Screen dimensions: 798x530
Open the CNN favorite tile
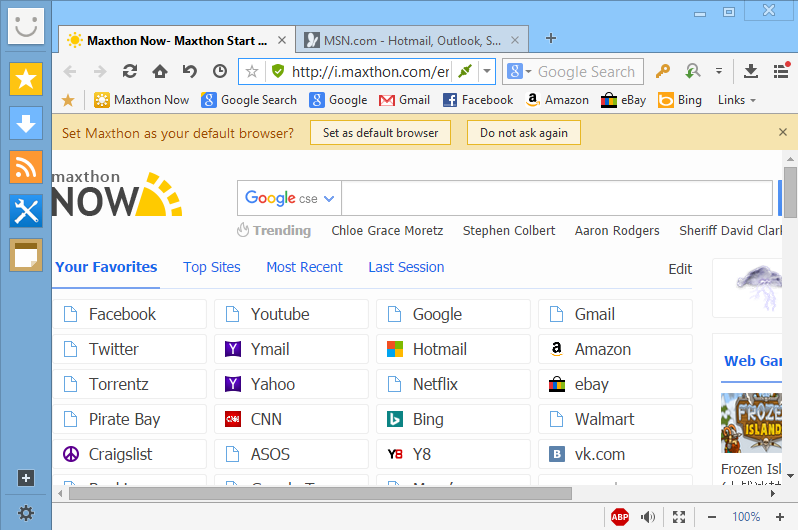(x=291, y=419)
